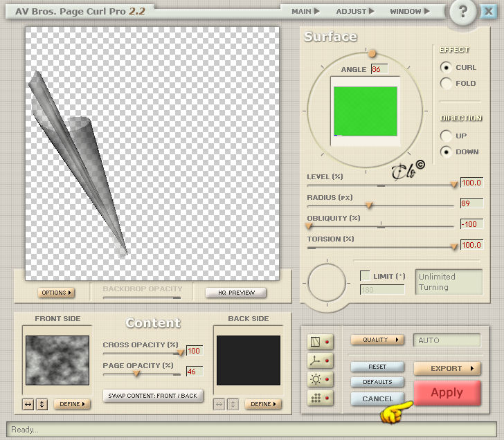The height and width of the screenshot is (440, 504).
Task: Open the Options dropdown button
Action: (x=56, y=293)
